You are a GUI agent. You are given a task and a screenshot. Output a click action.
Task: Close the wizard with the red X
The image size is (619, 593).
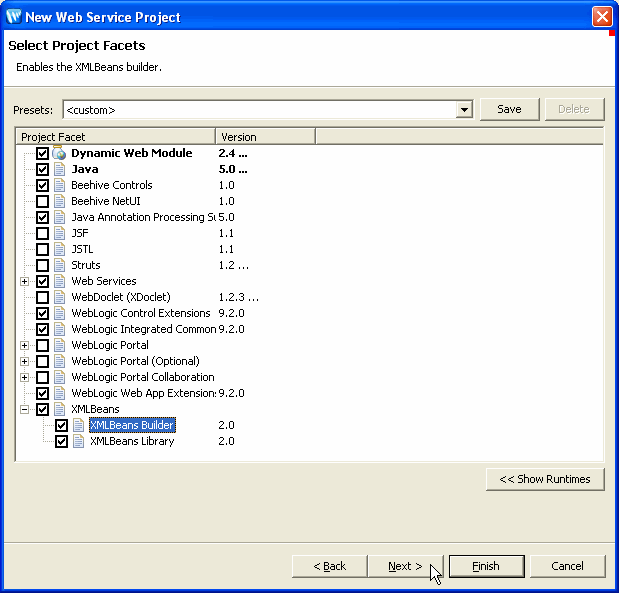coord(602,17)
